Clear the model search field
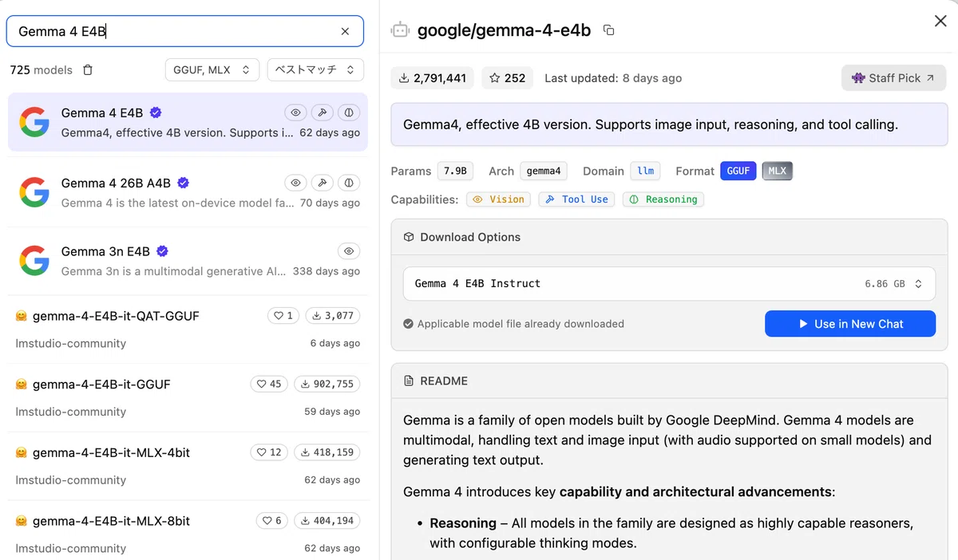The height and width of the screenshot is (560, 958). (x=345, y=31)
